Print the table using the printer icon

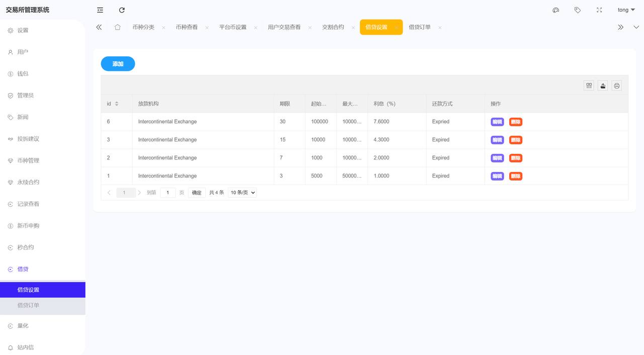(x=617, y=85)
